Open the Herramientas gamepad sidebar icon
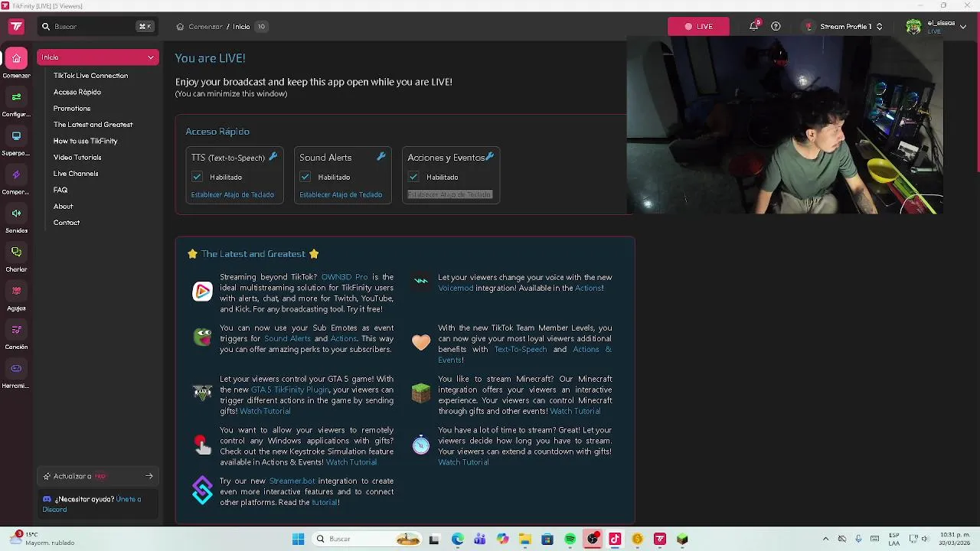980x551 pixels. pyautogui.click(x=16, y=368)
